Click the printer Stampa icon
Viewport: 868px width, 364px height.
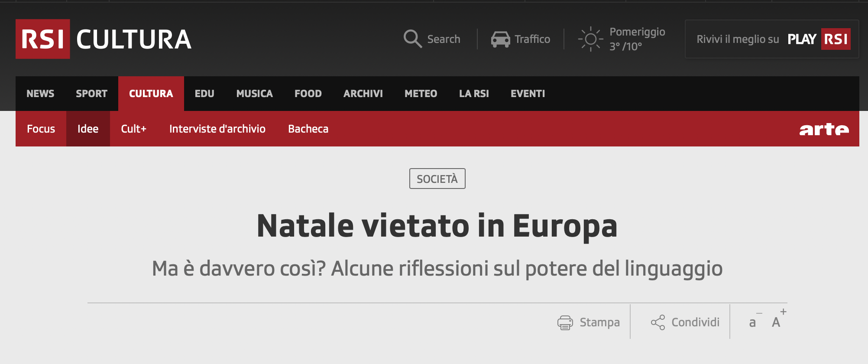click(x=565, y=322)
